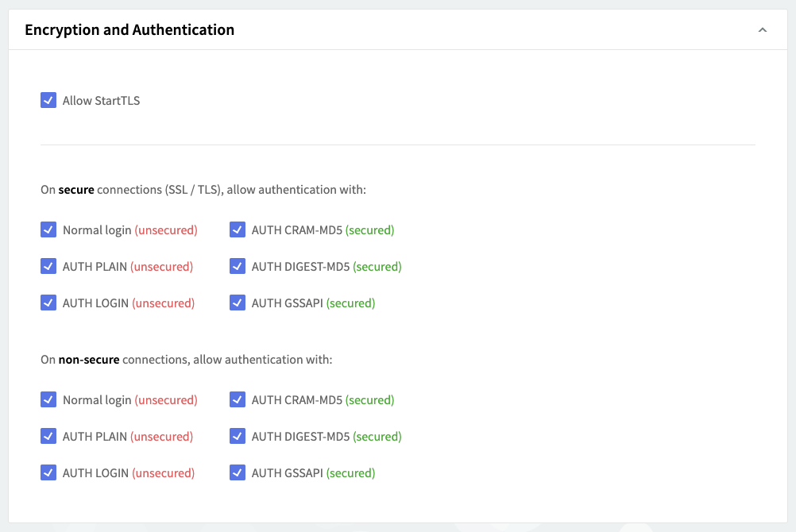Uncheck AUTH DIGEST-MD5 under non-secure connections
Image resolution: width=796 pixels, height=532 pixels.
tap(238, 436)
